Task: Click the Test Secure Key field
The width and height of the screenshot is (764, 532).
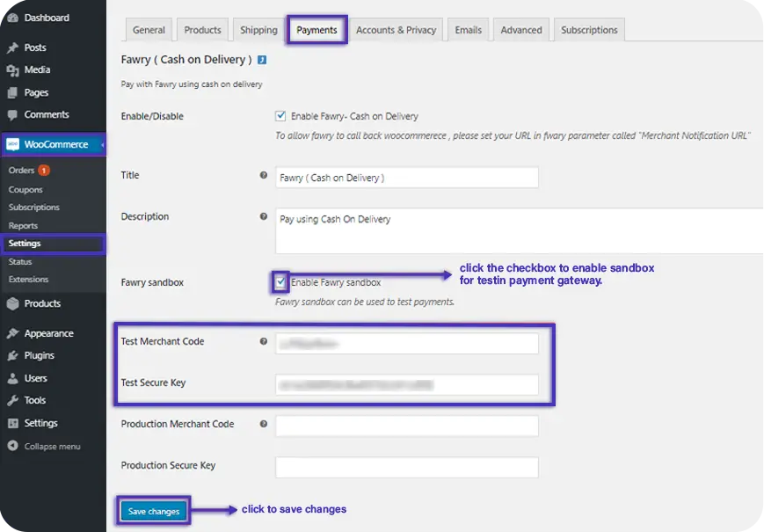Action: point(407,385)
